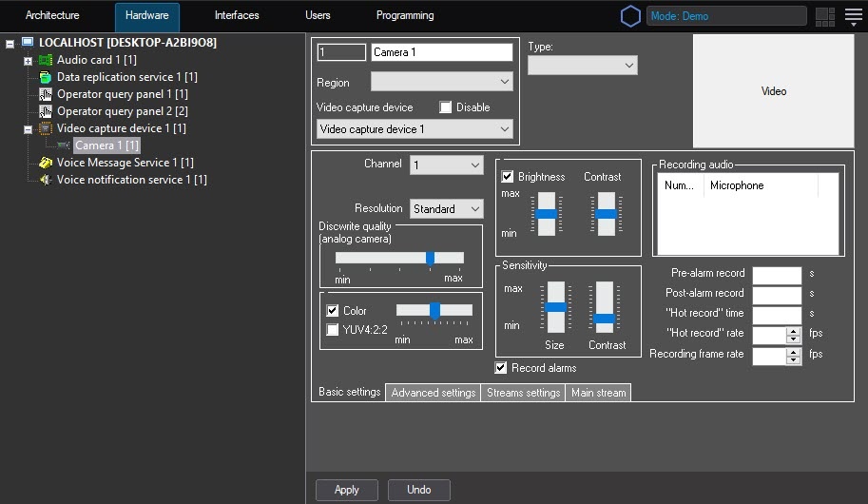
Task: Click the Operator query panel 1 icon
Action: [x=46, y=94]
